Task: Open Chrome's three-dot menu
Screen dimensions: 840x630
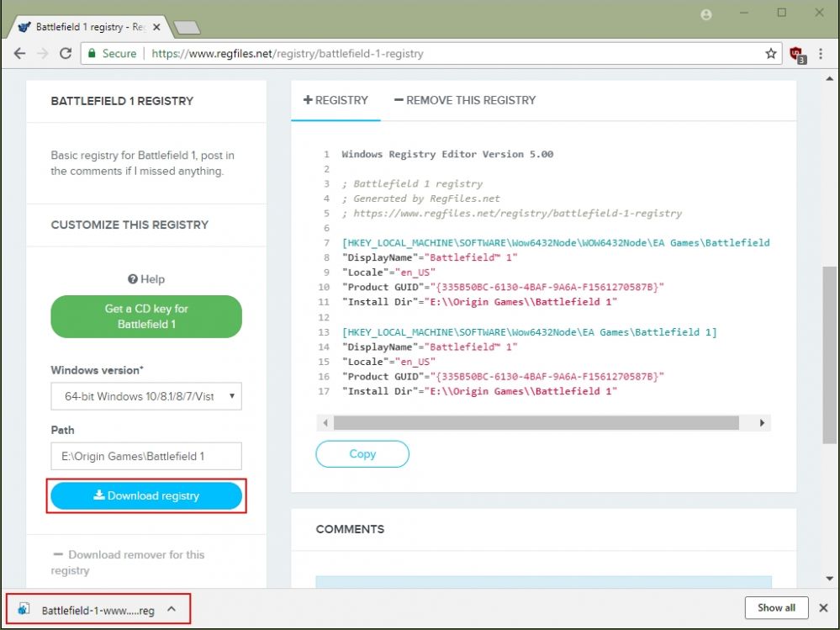Action: pos(823,54)
